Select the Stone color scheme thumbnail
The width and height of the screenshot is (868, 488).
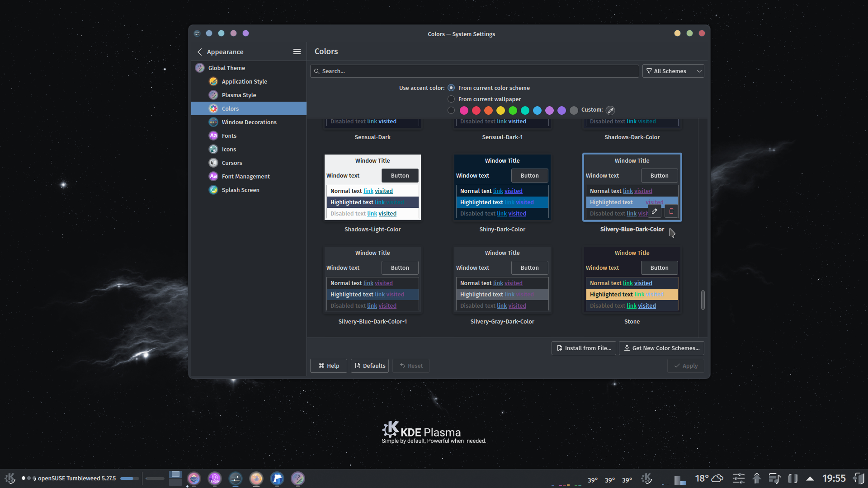click(632, 279)
